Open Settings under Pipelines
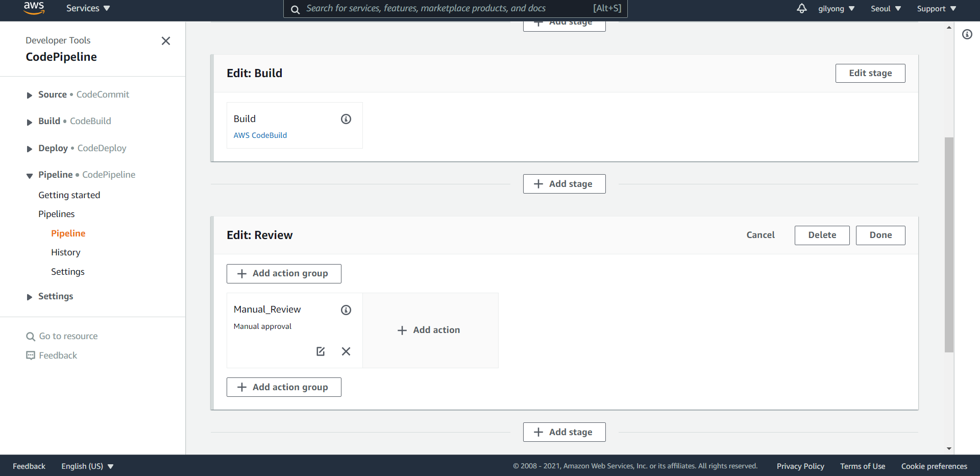 [67, 272]
